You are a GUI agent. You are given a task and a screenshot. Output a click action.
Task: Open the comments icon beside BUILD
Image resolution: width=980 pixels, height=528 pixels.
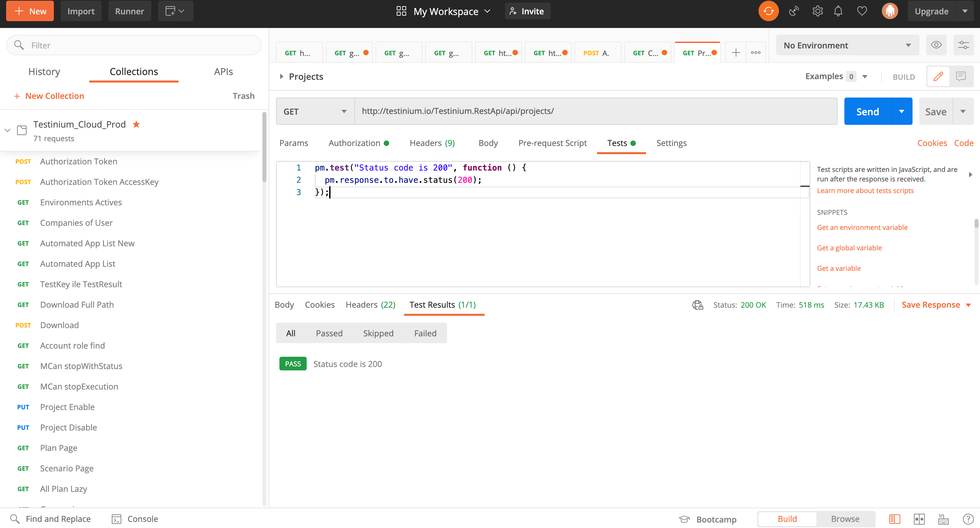(x=961, y=76)
